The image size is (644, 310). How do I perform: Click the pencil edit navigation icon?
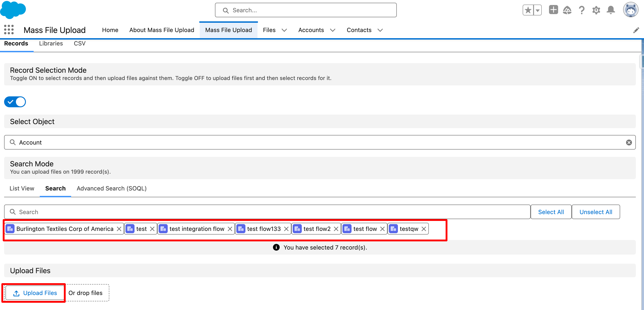pos(636,30)
